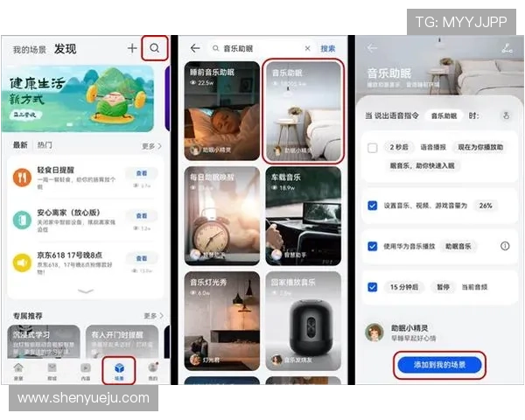Tap the plus icon to add a scene
The height and width of the screenshot is (420, 525).
[x=132, y=48]
